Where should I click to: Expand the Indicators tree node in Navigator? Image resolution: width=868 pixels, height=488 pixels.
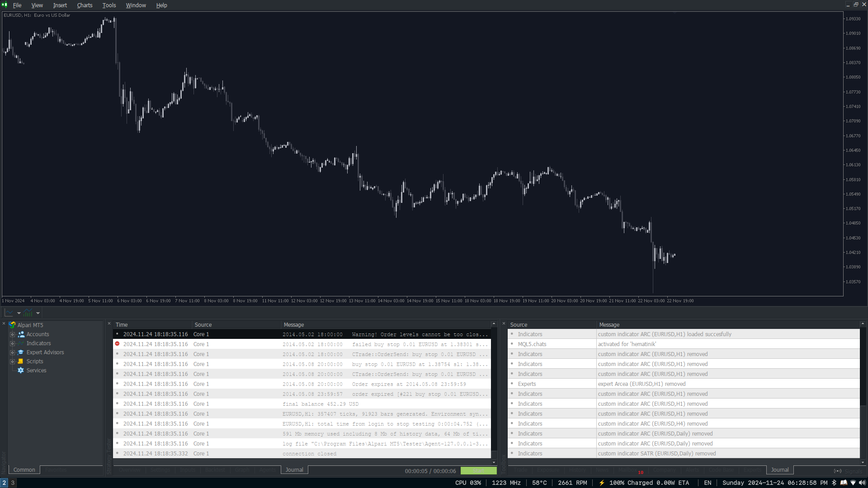pos(13,343)
